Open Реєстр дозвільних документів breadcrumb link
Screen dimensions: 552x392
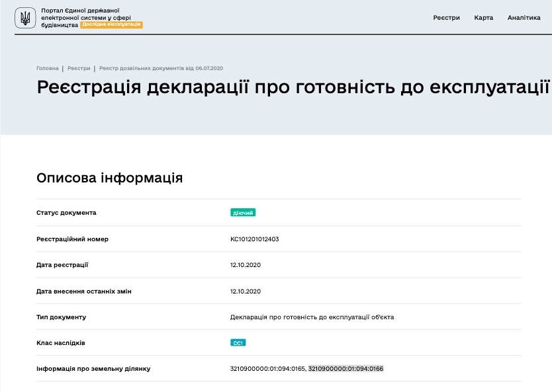(x=161, y=68)
